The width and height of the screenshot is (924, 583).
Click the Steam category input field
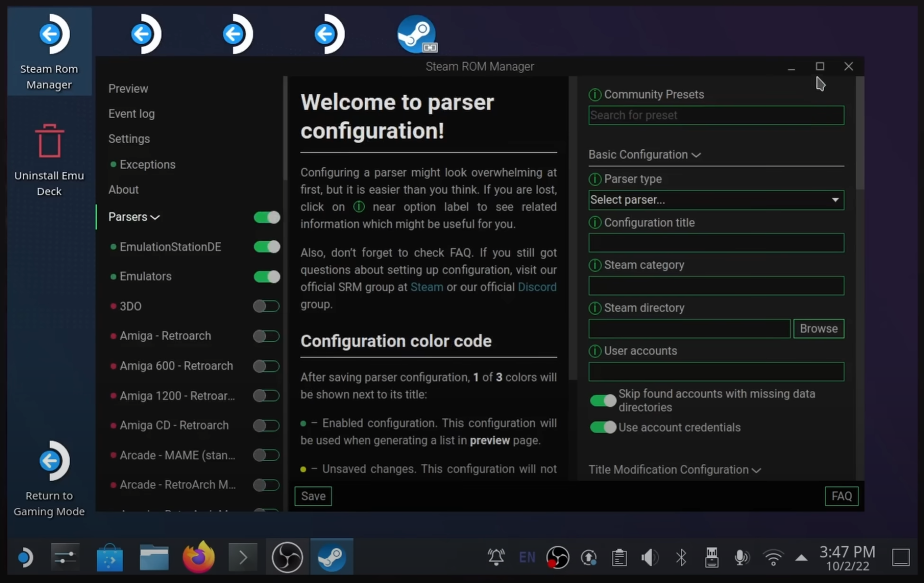coord(716,285)
